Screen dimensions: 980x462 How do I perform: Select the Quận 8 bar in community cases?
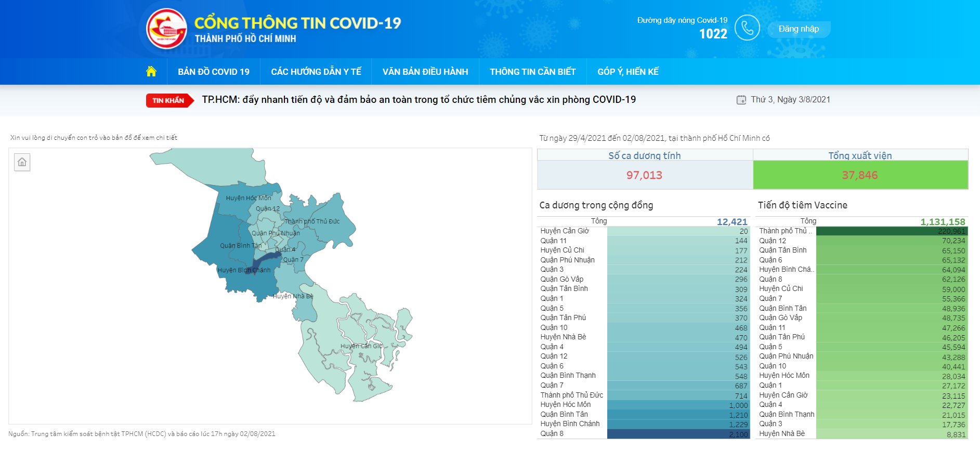(x=678, y=434)
